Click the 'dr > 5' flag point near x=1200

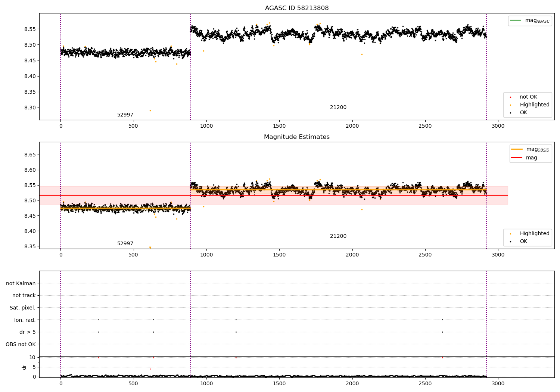pyautogui.click(x=236, y=332)
